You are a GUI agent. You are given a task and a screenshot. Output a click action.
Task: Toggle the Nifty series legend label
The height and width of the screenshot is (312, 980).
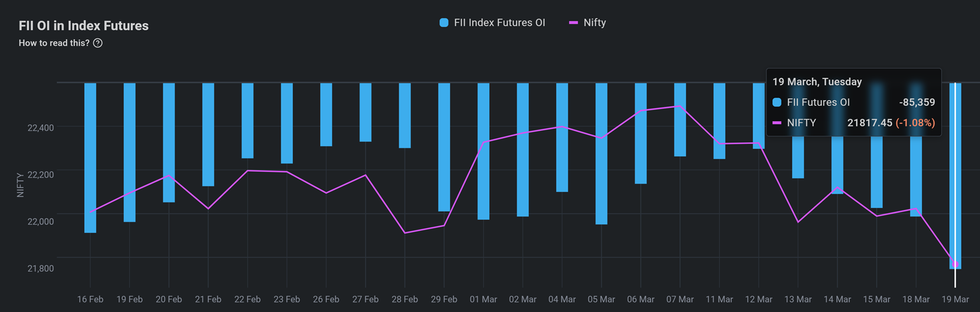(595, 23)
